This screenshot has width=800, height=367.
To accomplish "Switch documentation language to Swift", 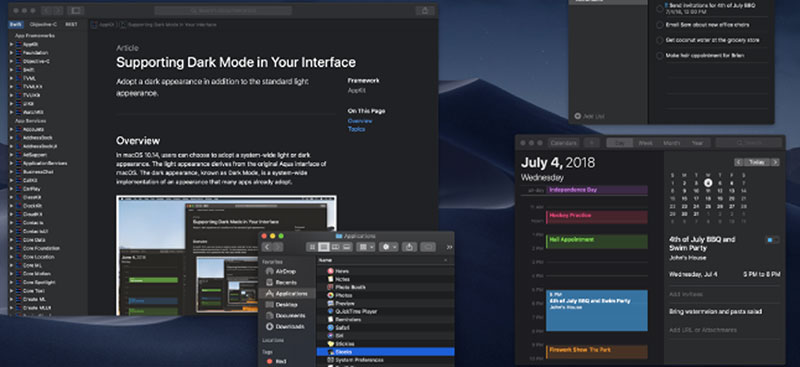I will (x=16, y=25).
